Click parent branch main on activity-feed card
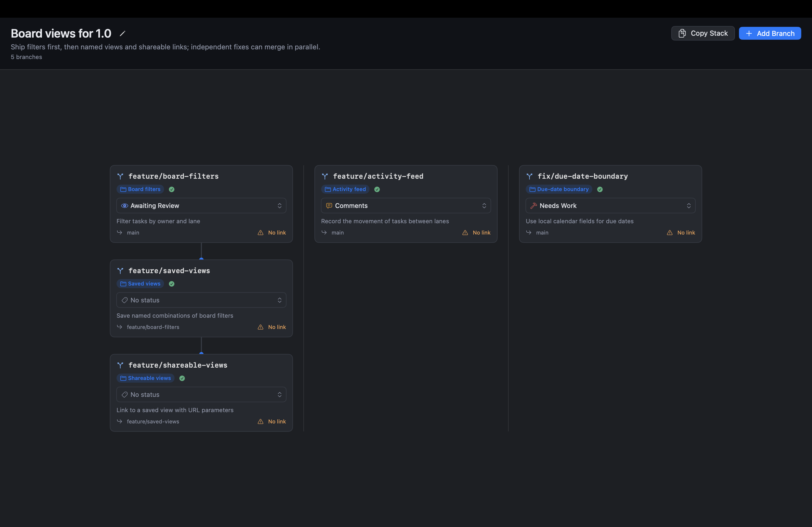 pyautogui.click(x=338, y=232)
